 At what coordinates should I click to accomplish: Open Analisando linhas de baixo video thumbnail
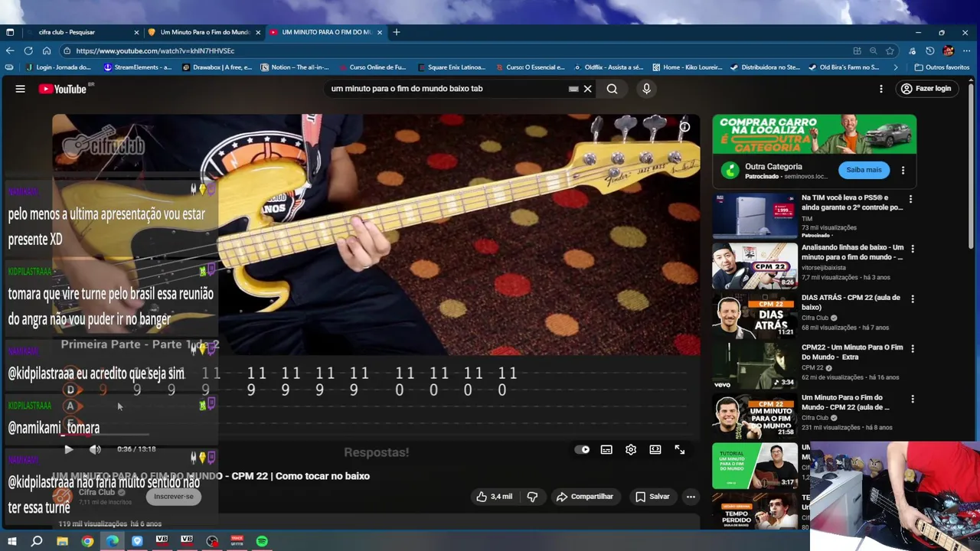[x=755, y=266]
